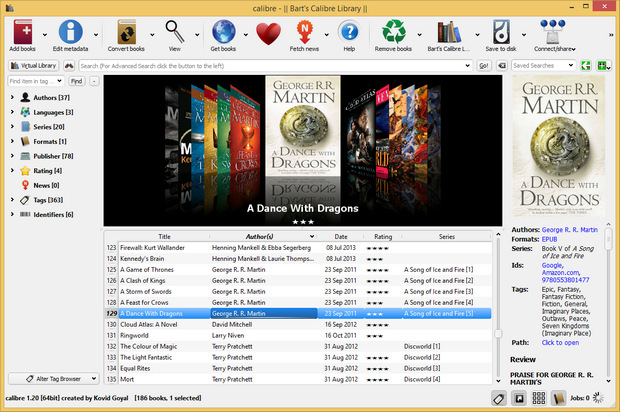This screenshot has width=620, height=412.
Task: Open the Saved Searches combo box
Action: (x=543, y=66)
